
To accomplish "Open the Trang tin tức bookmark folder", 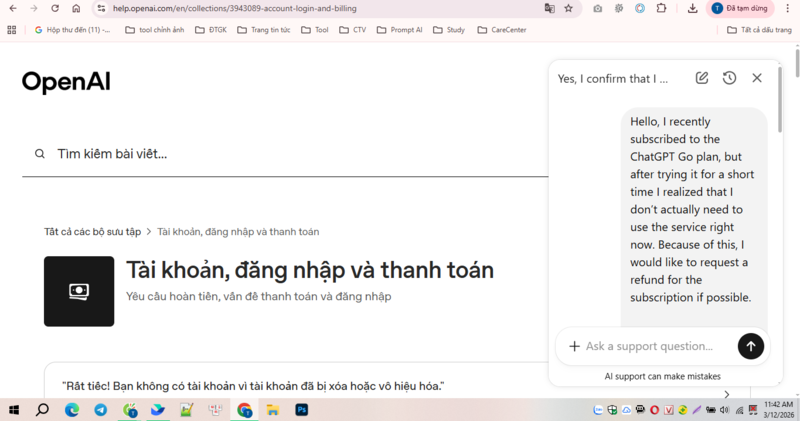I will pyautogui.click(x=264, y=30).
